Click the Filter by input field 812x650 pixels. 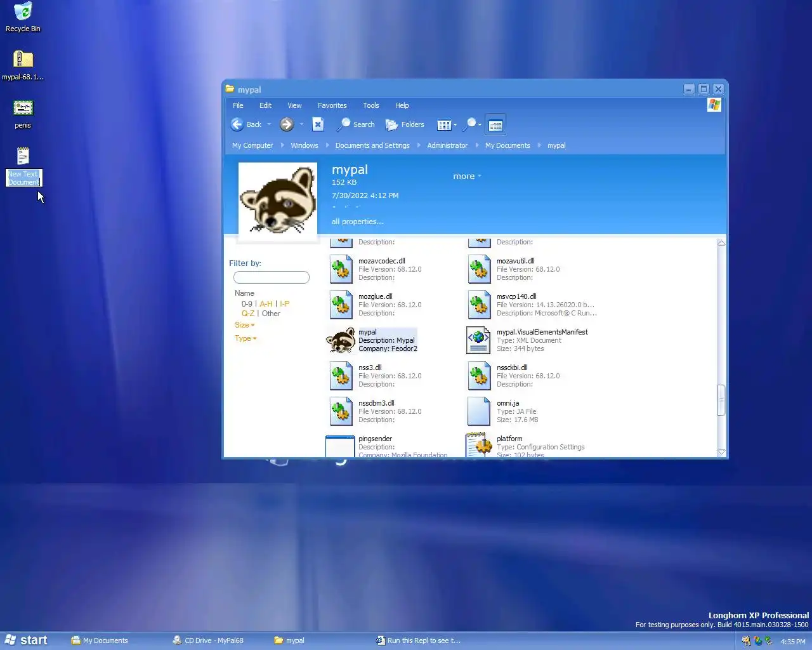click(272, 277)
